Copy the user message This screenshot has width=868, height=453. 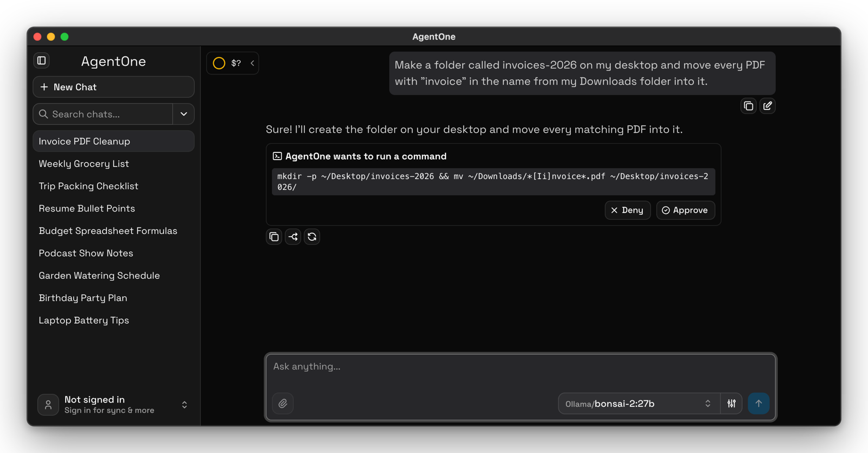click(748, 106)
